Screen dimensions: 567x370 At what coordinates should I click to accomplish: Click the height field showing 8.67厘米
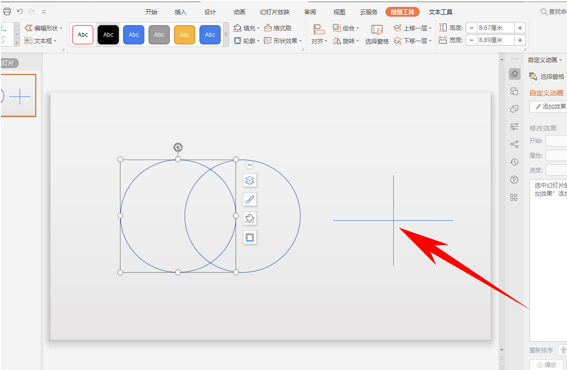click(x=495, y=28)
